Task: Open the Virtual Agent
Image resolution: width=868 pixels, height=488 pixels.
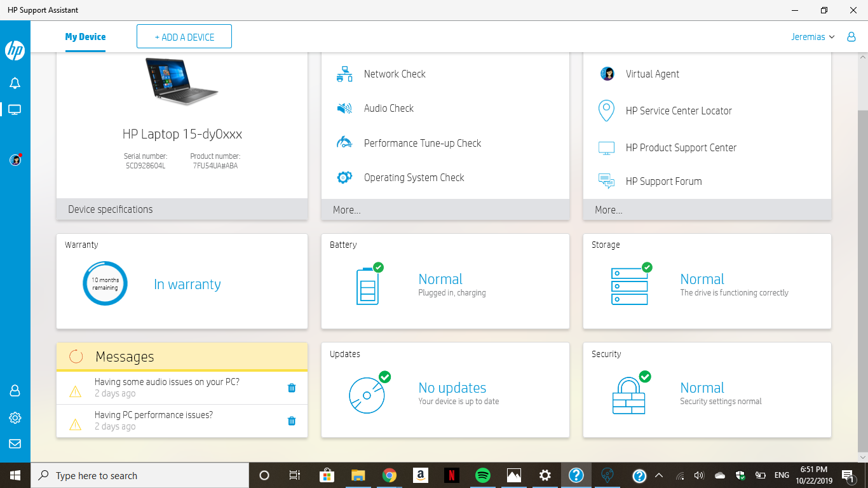Action: [x=652, y=74]
